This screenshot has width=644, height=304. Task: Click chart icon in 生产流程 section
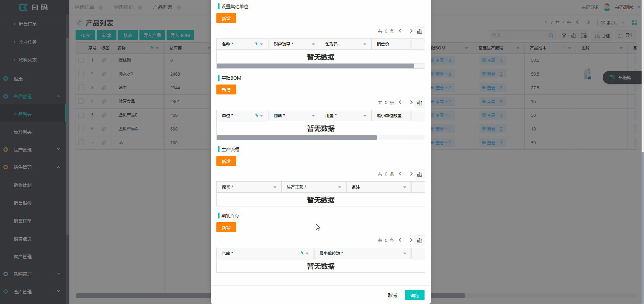pyautogui.click(x=420, y=174)
